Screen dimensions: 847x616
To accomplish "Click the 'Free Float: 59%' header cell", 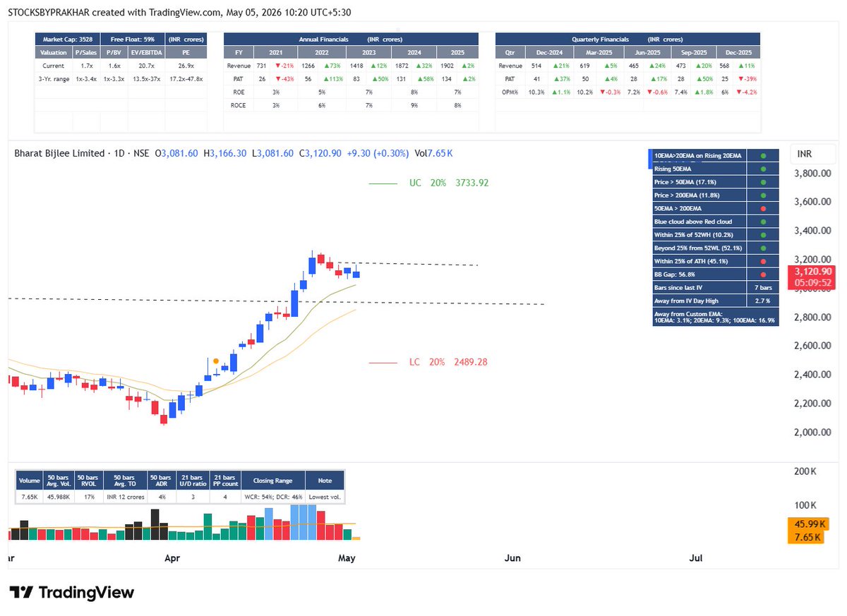I will pos(132,40).
